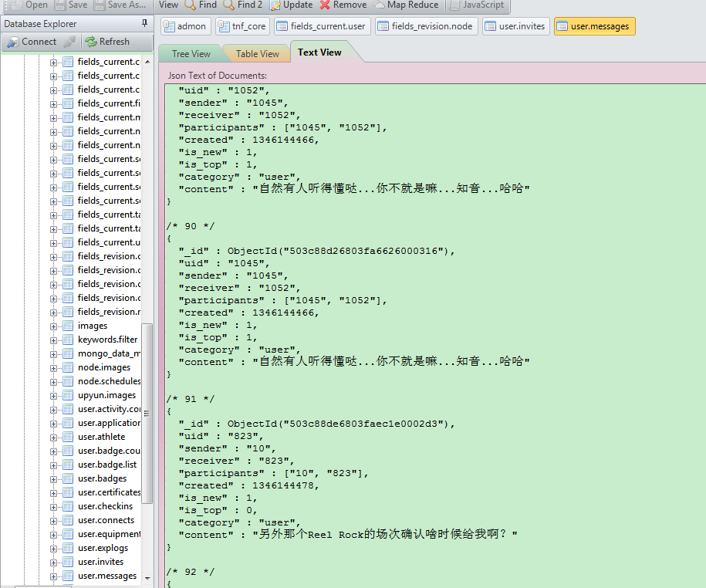Click the JavaScript toolbar button
This screenshot has width=706, height=588.
pyautogui.click(x=478, y=5)
